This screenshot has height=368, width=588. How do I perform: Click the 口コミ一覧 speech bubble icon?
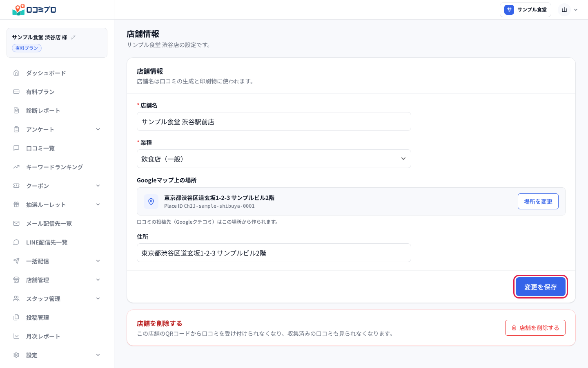[16, 148]
